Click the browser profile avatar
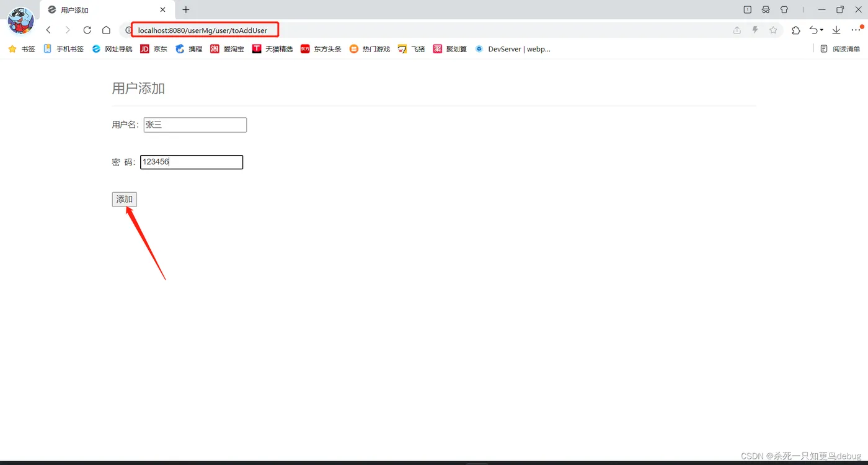The height and width of the screenshot is (465, 868). click(20, 20)
